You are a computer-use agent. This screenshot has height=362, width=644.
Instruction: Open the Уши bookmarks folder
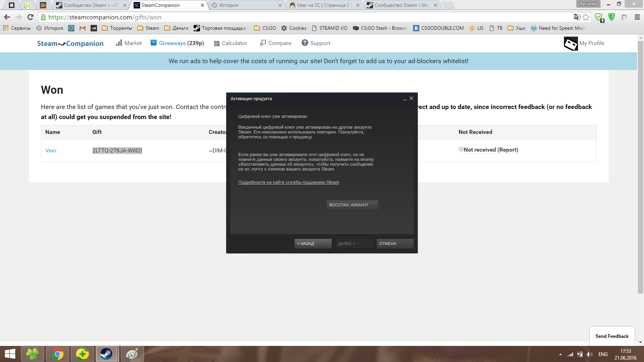516,28
